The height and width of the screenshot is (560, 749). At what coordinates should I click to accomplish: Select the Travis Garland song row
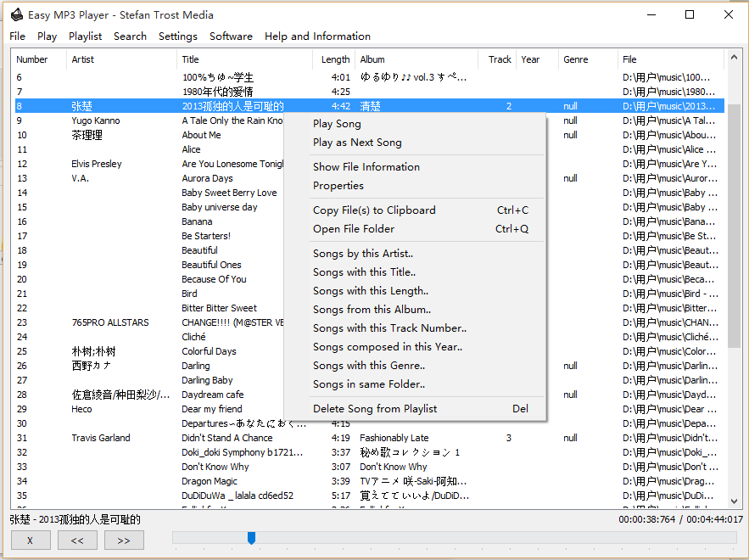pyautogui.click(x=101, y=438)
